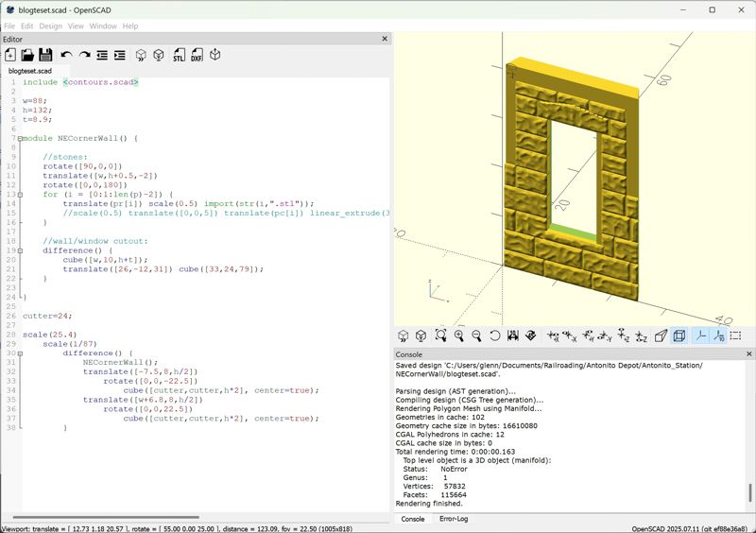Export the design as STL
The width and height of the screenshot is (756, 533).
pyautogui.click(x=179, y=55)
